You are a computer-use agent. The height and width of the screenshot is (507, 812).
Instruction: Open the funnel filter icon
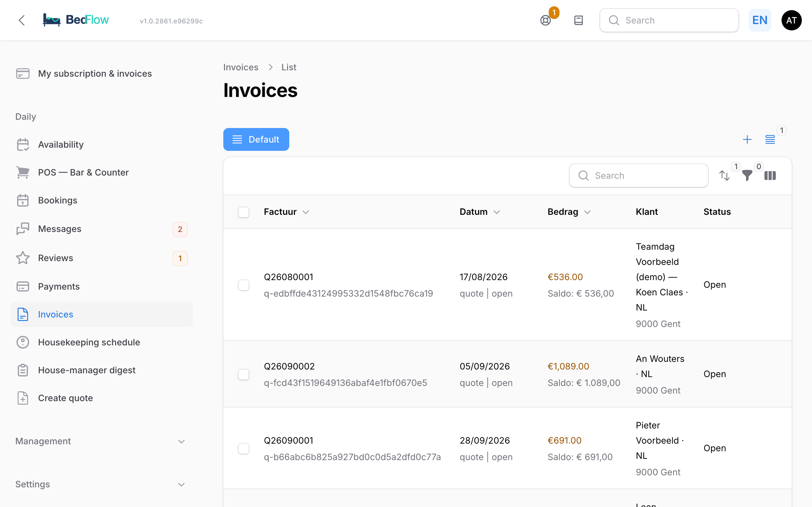(x=747, y=175)
